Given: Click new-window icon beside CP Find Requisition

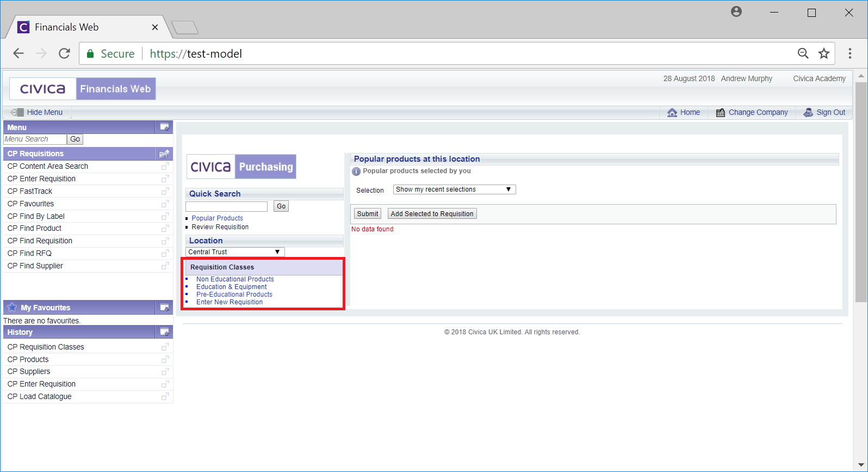Looking at the screenshot, I should click(x=165, y=241).
